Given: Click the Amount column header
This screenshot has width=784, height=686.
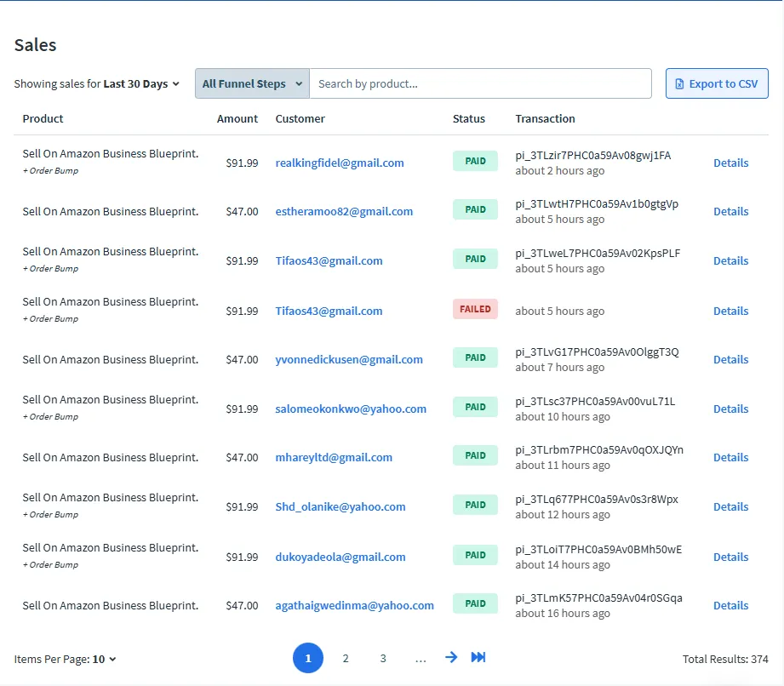Looking at the screenshot, I should [237, 119].
